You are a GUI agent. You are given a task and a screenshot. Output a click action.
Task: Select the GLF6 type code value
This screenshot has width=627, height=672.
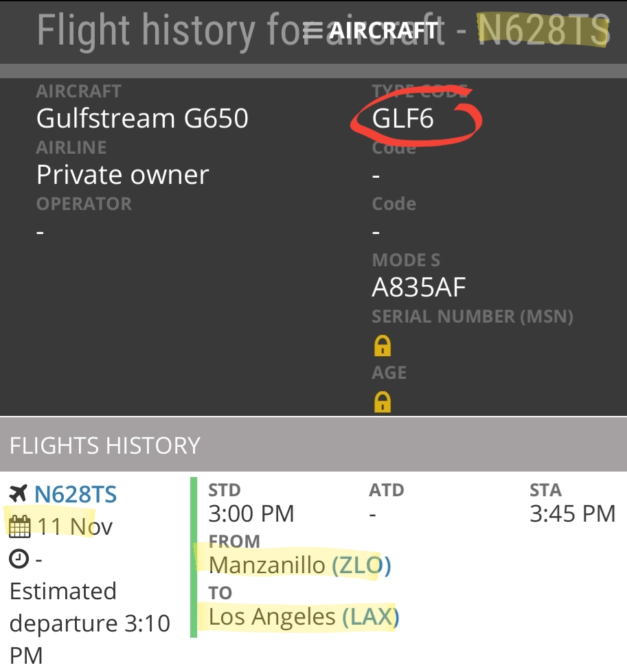[403, 119]
